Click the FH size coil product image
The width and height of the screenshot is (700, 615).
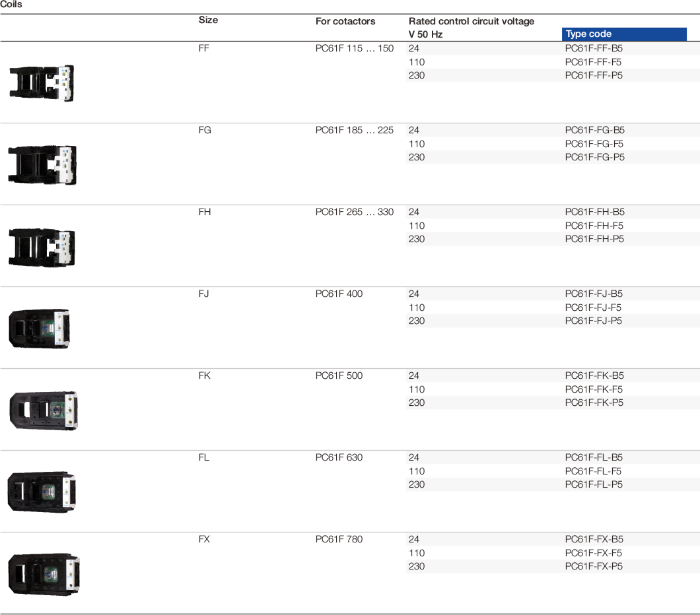tap(42, 248)
